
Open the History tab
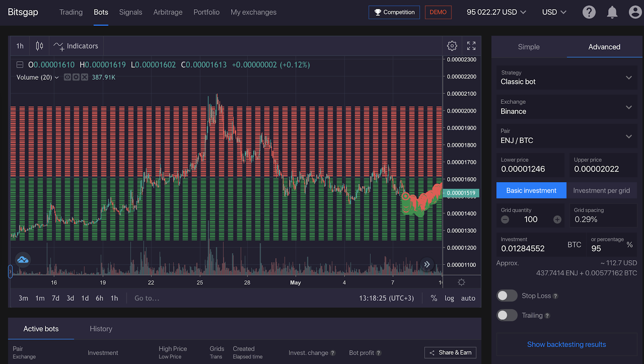tap(101, 329)
